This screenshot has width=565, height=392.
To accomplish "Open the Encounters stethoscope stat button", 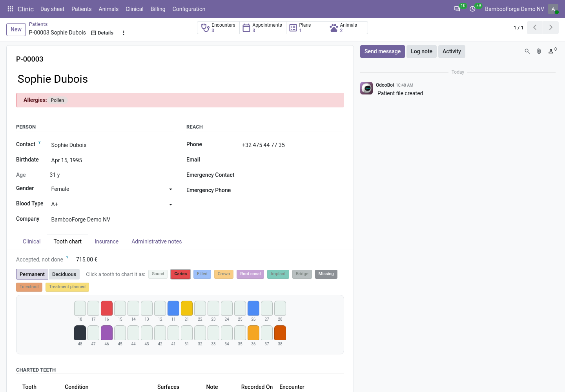I will coord(218,28).
